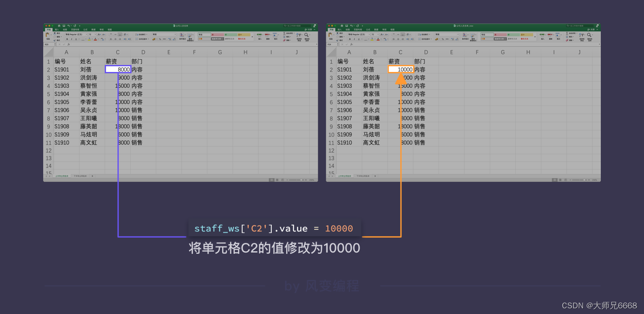Click column C header in the left window
Screen dimensions: 644x314
click(118, 52)
